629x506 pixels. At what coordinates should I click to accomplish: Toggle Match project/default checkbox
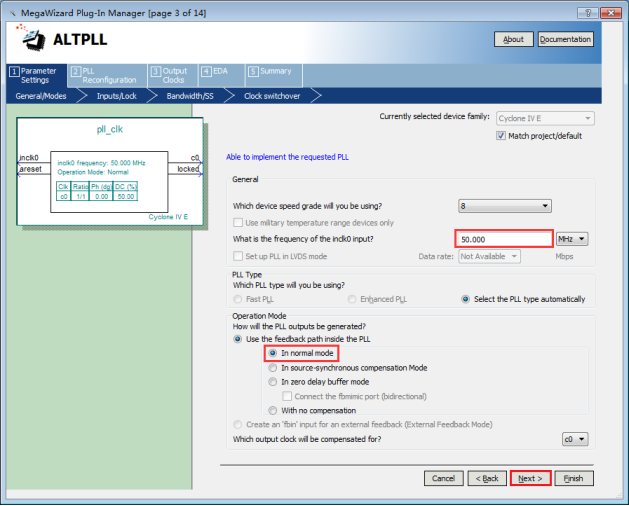(501, 136)
